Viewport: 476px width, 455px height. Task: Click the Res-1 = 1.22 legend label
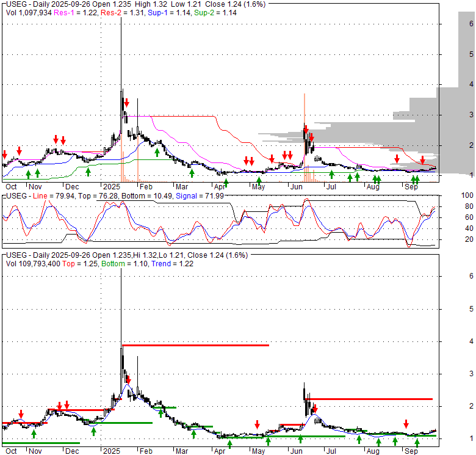tap(76, 13)
